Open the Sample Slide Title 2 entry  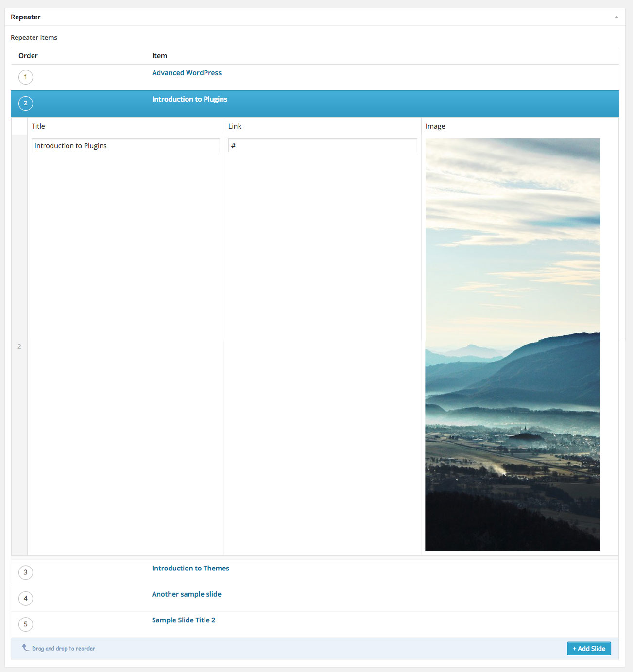(x=184, y=620)
